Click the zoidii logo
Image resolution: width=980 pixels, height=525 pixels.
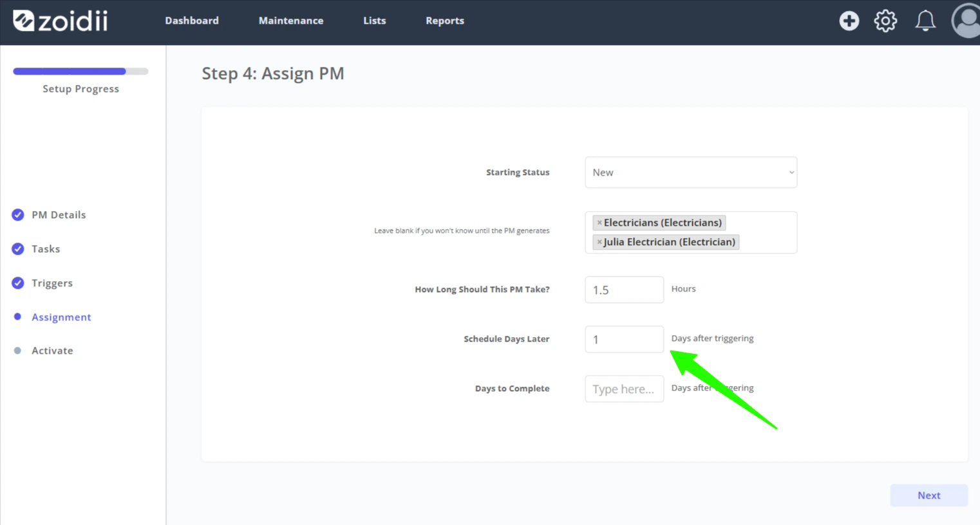[61, 21]
